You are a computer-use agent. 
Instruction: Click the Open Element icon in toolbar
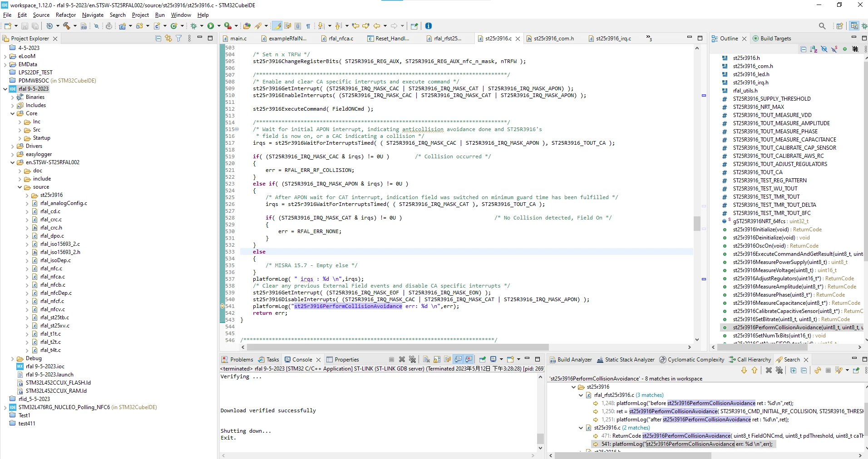[x=247, y=26]
